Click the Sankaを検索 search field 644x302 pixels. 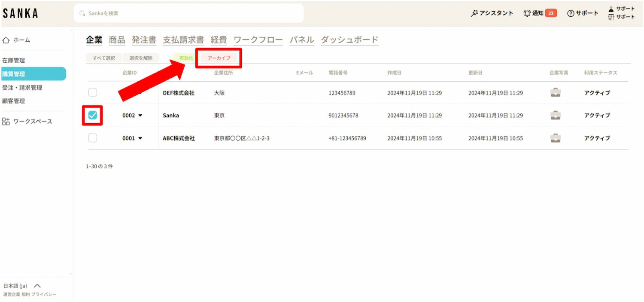189,13
